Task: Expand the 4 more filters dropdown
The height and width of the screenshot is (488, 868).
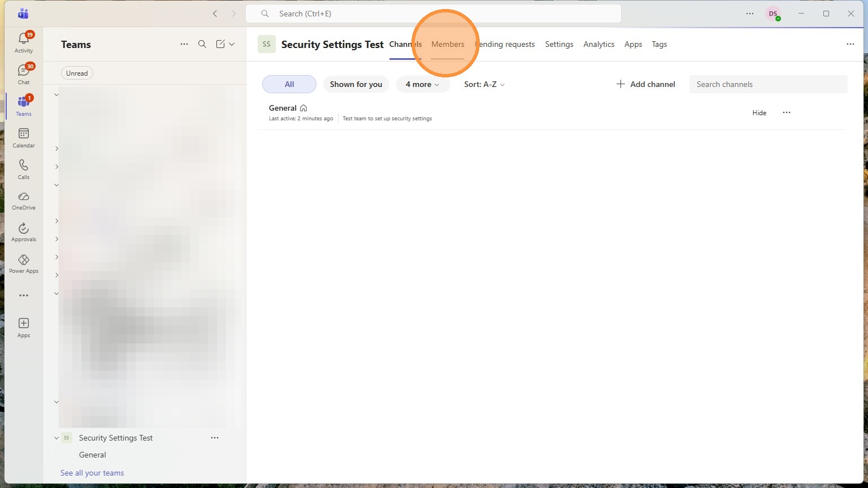Action: click(x=423, y=84)
